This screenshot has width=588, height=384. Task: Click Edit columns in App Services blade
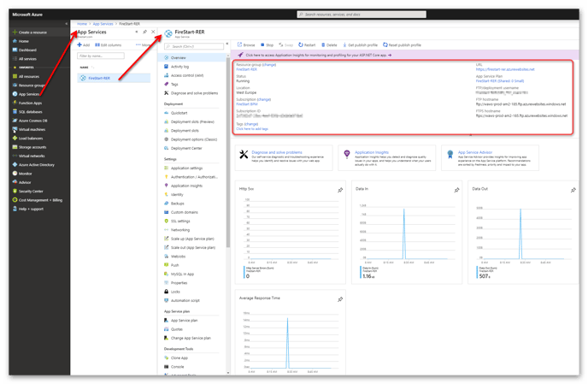tap(108, 45)
